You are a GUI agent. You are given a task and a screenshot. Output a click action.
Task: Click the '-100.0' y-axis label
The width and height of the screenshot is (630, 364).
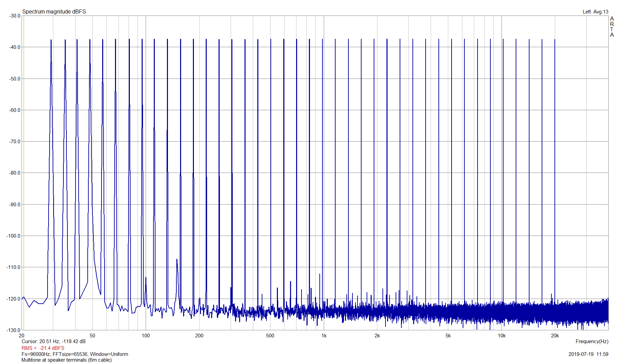tap(13, 236)
